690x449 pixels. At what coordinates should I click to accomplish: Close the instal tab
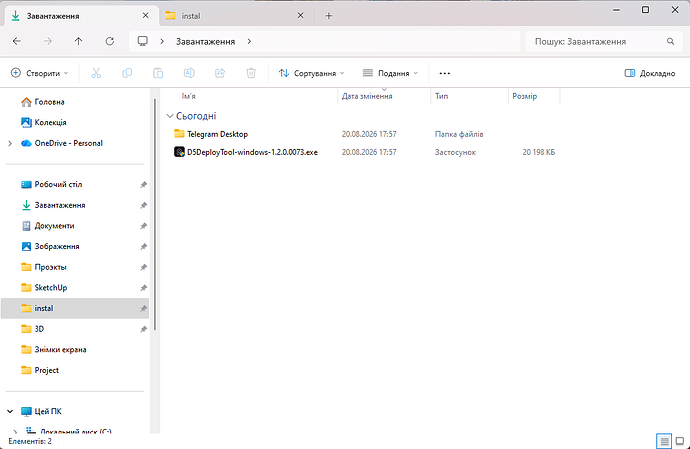(x=300, y=15)
